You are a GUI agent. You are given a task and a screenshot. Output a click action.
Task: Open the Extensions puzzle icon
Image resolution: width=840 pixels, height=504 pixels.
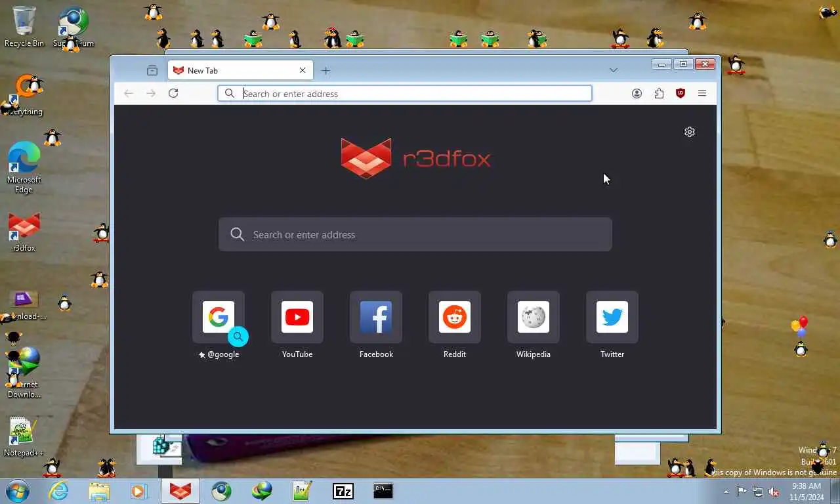(659, 93)
